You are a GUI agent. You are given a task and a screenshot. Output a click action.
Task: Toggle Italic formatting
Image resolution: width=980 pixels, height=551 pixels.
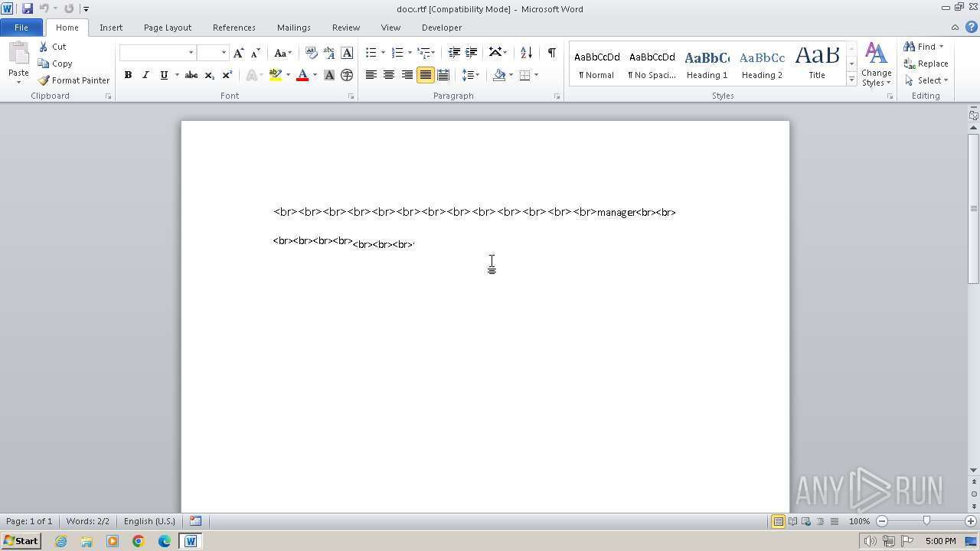tap(145, 75)
